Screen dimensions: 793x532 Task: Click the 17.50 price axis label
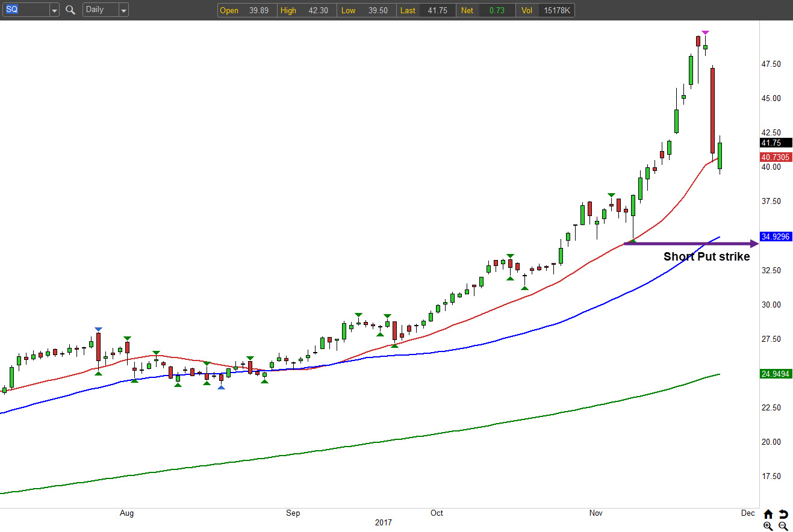[771, 477]
